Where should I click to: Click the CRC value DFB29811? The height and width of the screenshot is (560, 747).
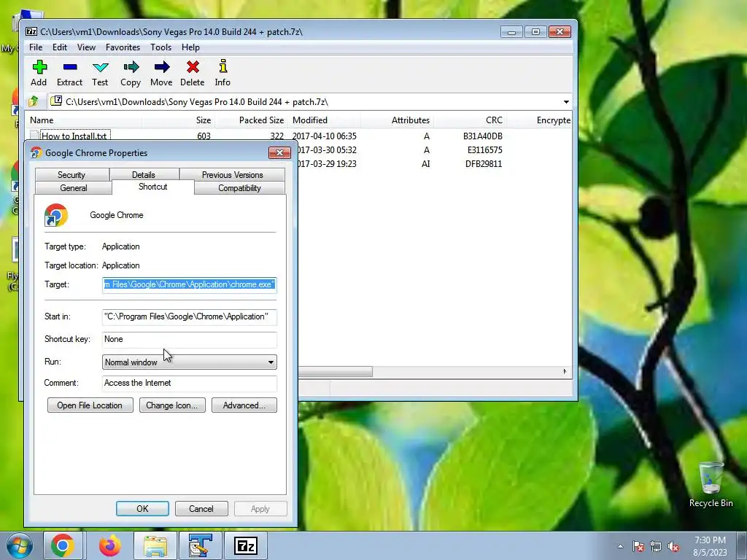point(484,164)
